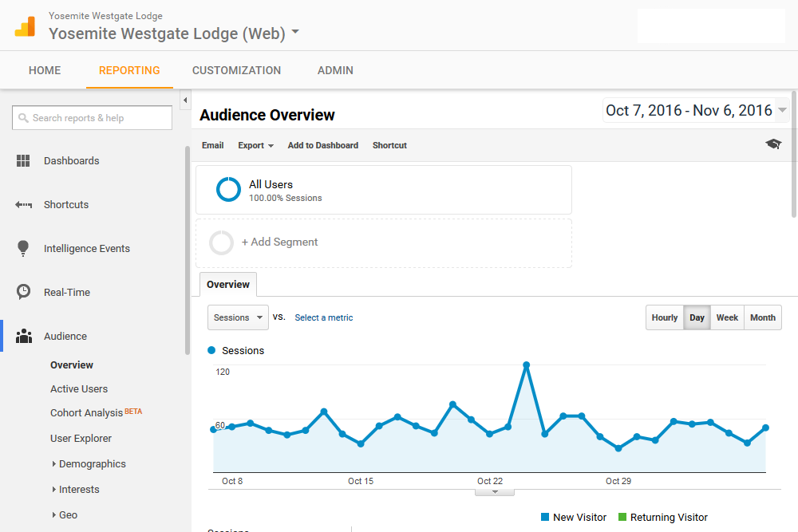
Task: Click the All Users segment card
Action: pos(384,190)
